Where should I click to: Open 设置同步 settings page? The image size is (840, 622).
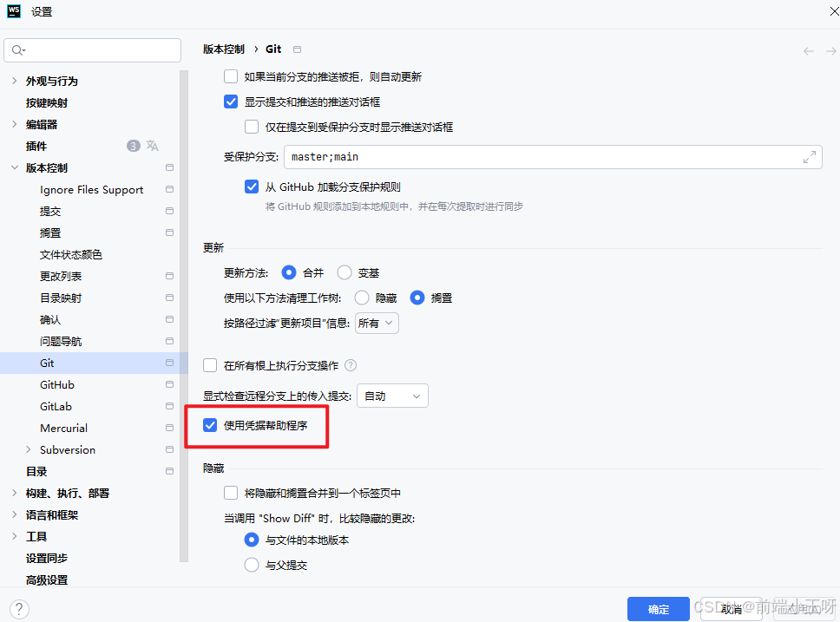47,559
